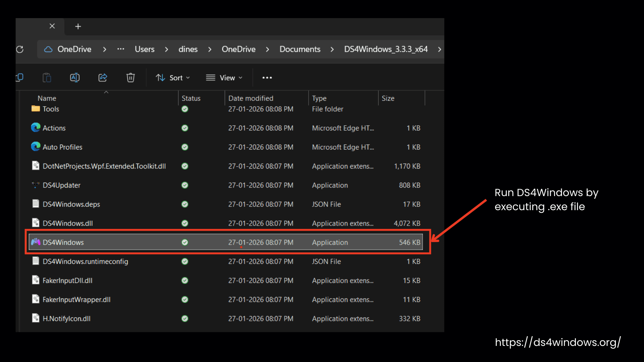
Task: Click the File folder type text
Action: click(x=327, y=109)
